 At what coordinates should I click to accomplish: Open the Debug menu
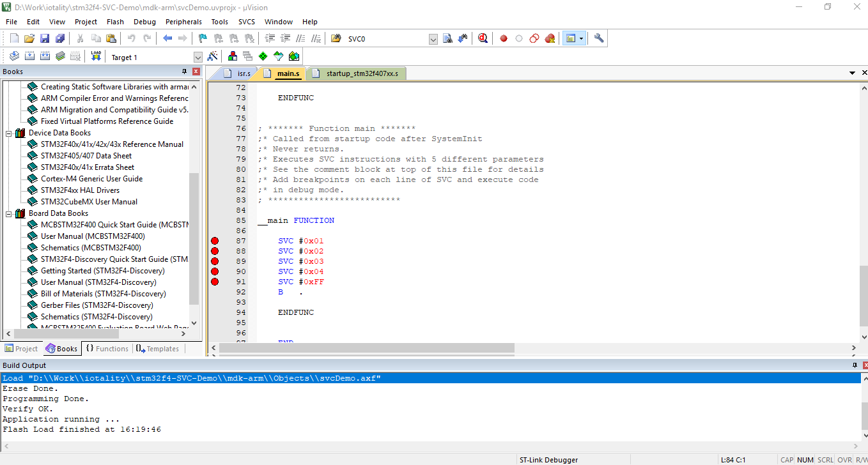pyautogui.click(x=144, y=22)
